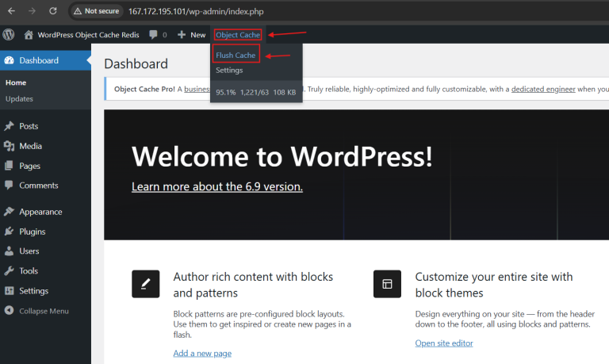This screenshot has height=364, width=609.
Task: Click Customize your entire site heading
Action: [x=494, y=285]
